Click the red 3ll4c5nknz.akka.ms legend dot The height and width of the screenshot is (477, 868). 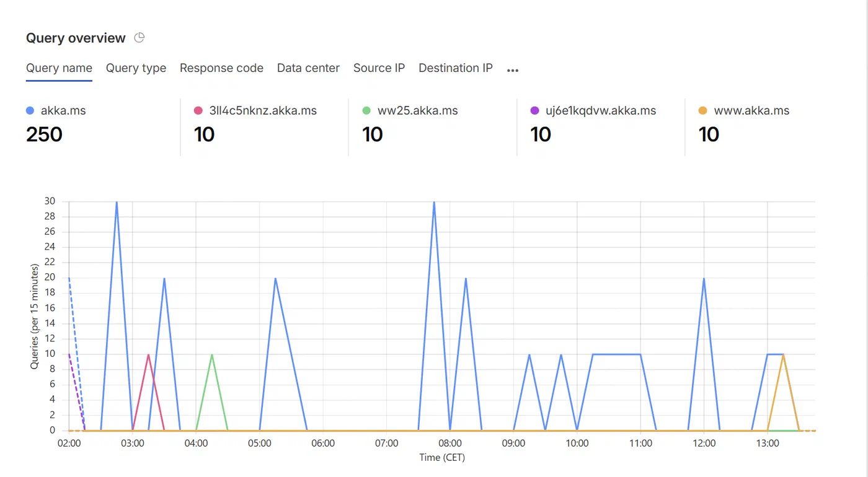tap(198, 111)
